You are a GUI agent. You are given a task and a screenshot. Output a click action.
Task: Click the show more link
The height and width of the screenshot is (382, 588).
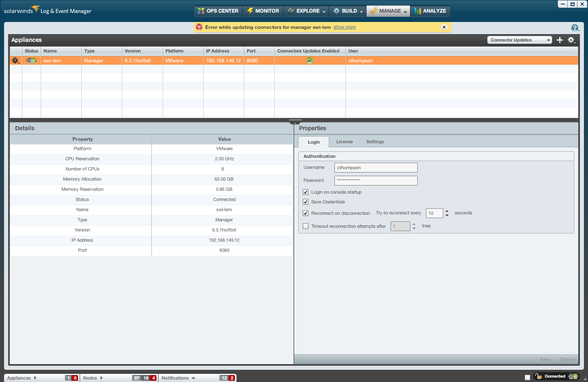(345, 27)
